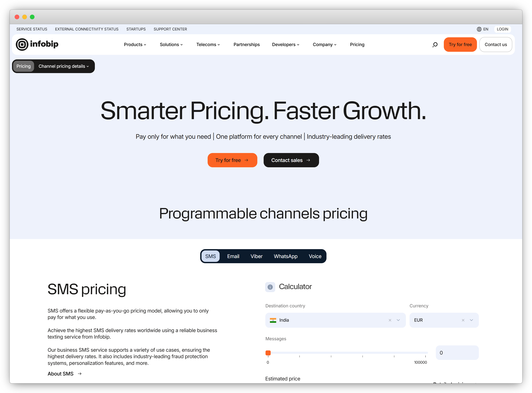Select the Pricing pill in sub-navigation
The image size is (532, 393).
coord(23,66)
